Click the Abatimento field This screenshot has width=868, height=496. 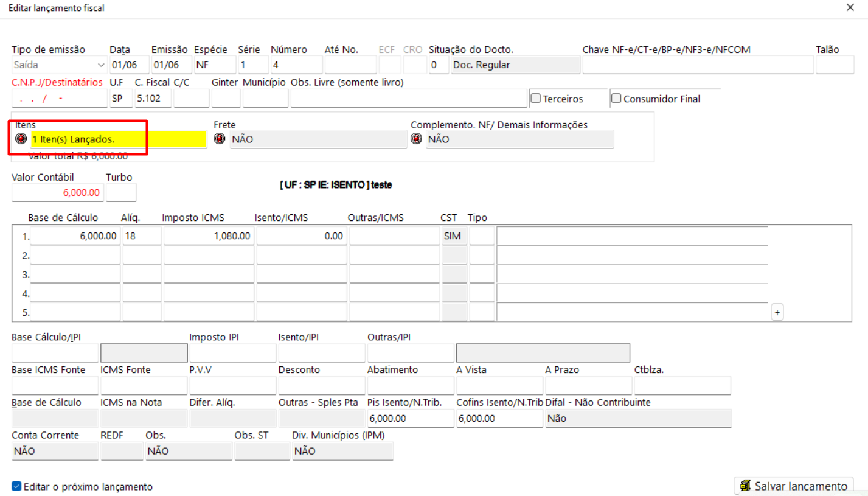411,386
